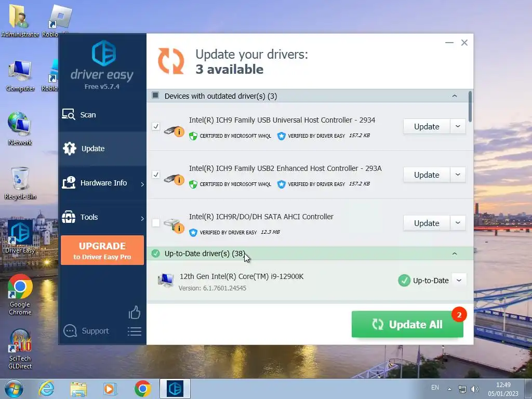The width and height of the screenshot is (532, 399).
Task: Click Version: 6.1.7601.24545 text
Action: point(212,288)
